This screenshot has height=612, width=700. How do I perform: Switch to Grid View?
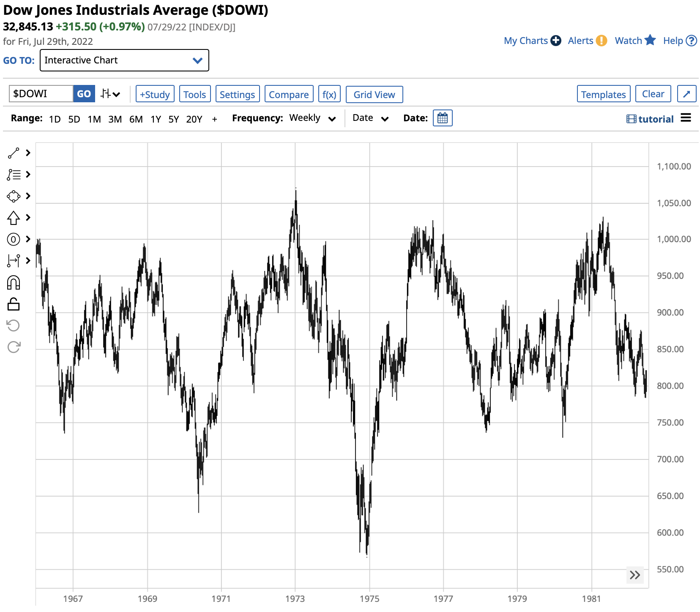[374, 94]
